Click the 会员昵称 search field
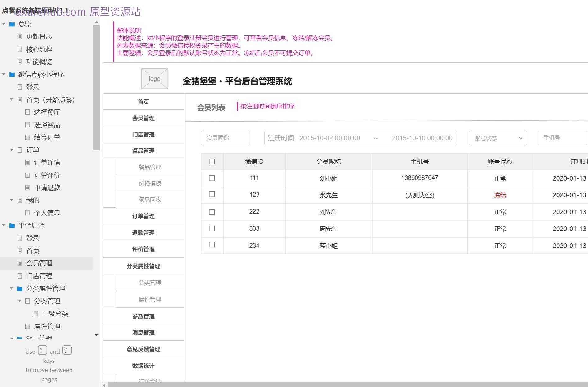Screen dimensions: 588x387 point(226,138)
